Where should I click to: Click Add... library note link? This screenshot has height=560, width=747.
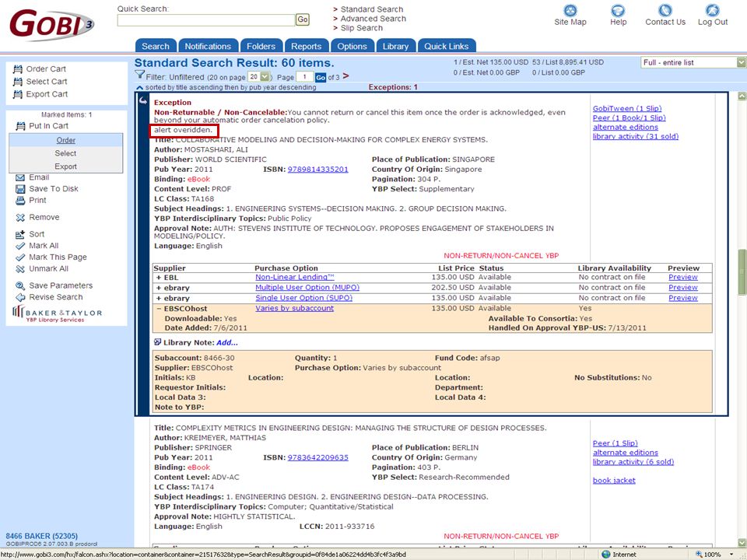[226, 343]
